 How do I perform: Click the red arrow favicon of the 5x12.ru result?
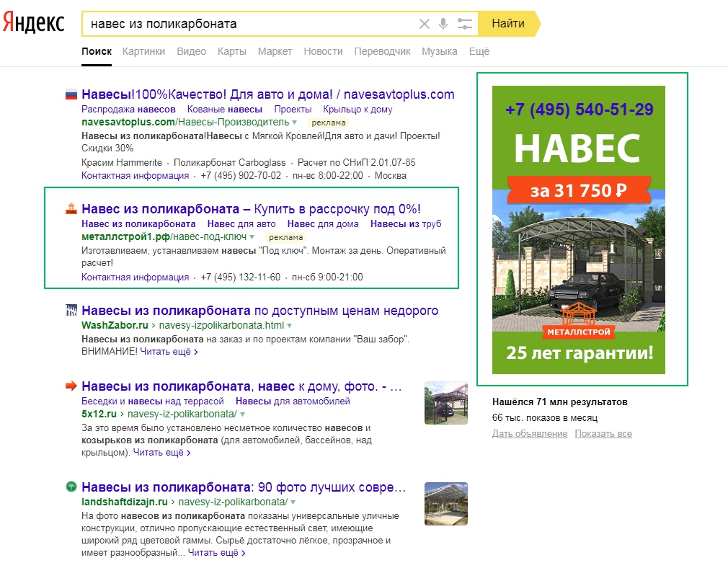click(x=71, y=386)
